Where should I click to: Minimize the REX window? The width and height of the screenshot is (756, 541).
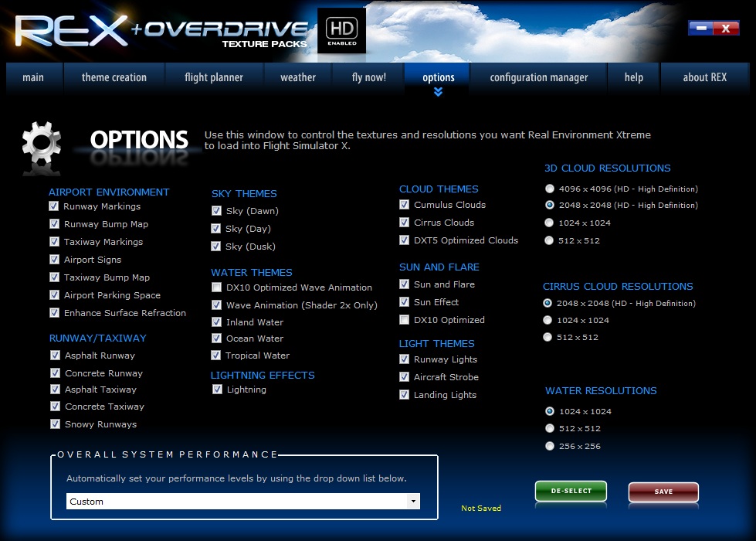pyautogui.click(x=701, y=29)
